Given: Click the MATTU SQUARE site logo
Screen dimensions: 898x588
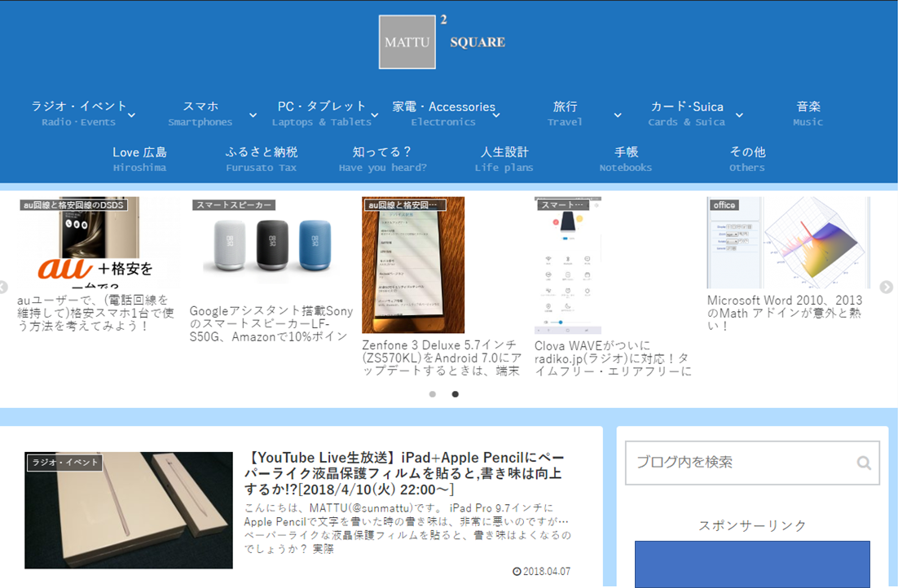Looking at the screenshot, I should point(443,42).
